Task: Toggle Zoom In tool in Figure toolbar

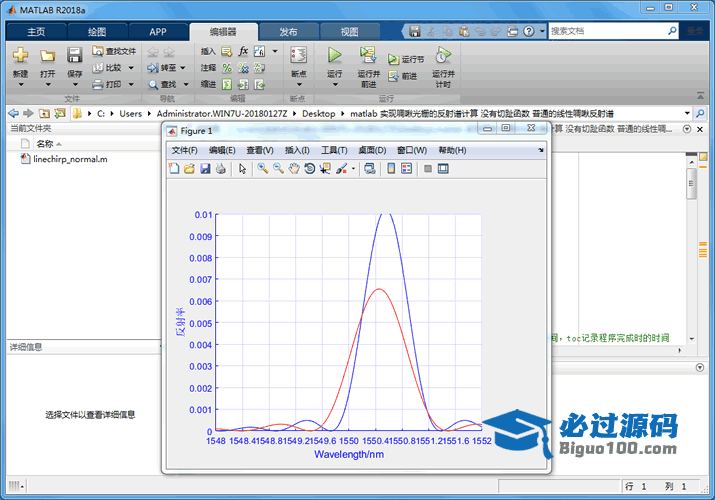Action: click(262, 169)
